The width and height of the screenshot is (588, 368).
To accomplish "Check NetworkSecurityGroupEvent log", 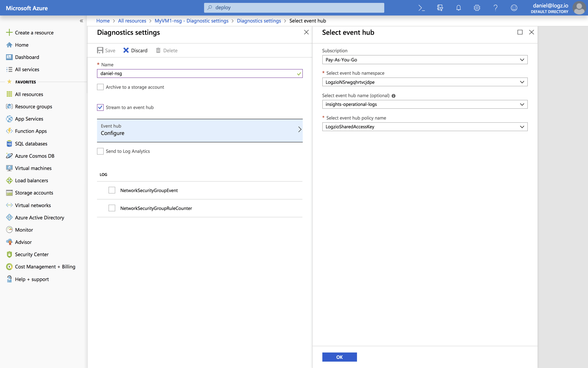I will [x=112, y=190].
